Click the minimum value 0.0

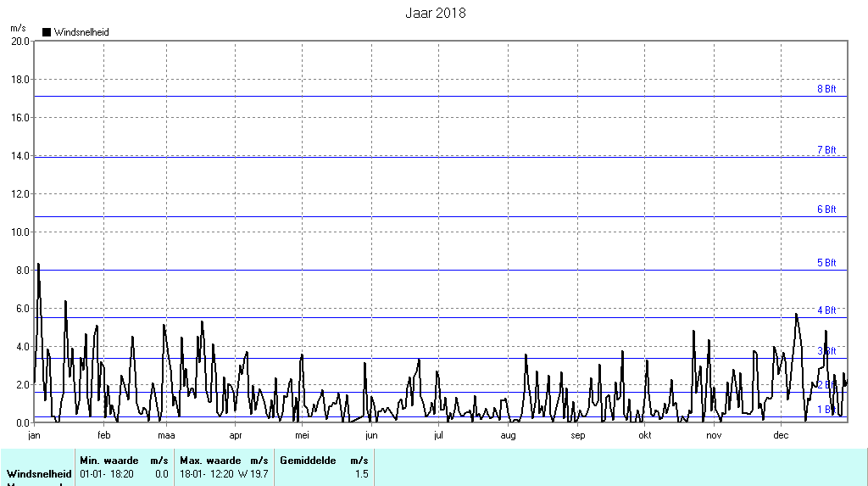162,474
